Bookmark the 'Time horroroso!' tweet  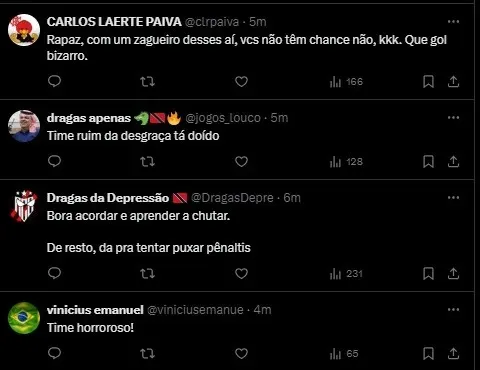(428, 353)
